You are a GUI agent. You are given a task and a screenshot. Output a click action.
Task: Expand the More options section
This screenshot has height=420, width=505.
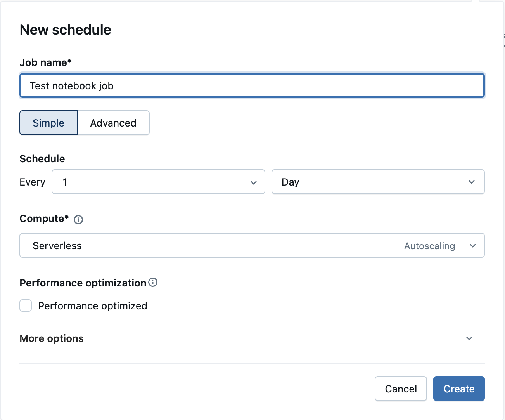click(x=52, y=338)
